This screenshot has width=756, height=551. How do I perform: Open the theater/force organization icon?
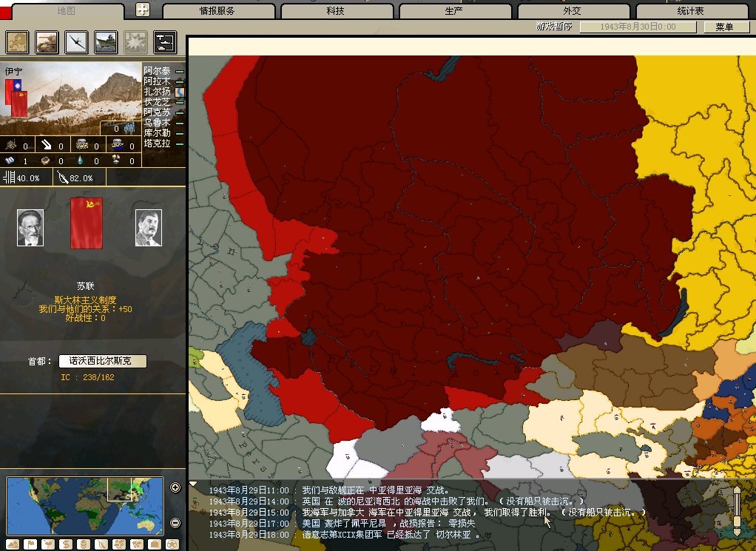(x=165, y=42)
